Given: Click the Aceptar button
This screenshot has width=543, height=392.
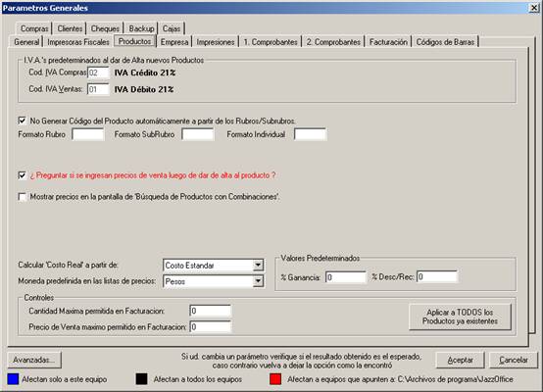Looking at the screenshot, I should click(x=460, y=360).
